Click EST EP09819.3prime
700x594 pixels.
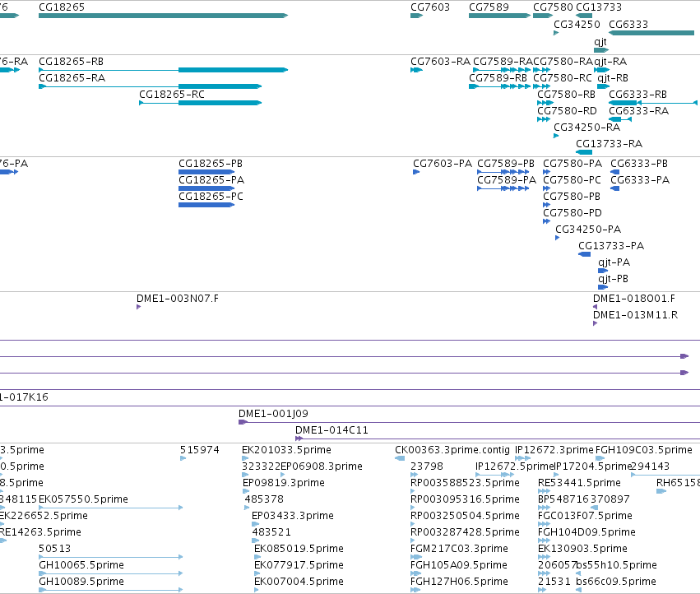(246, 492)
